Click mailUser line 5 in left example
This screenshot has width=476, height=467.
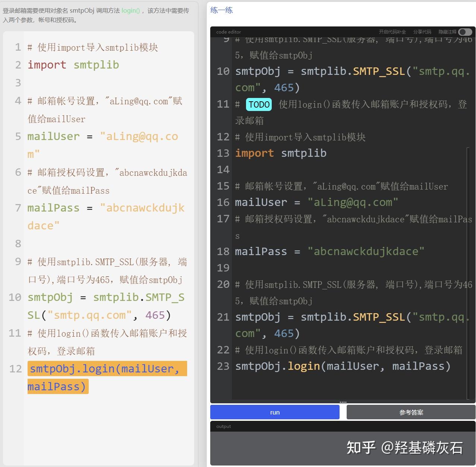click(103, 145)
